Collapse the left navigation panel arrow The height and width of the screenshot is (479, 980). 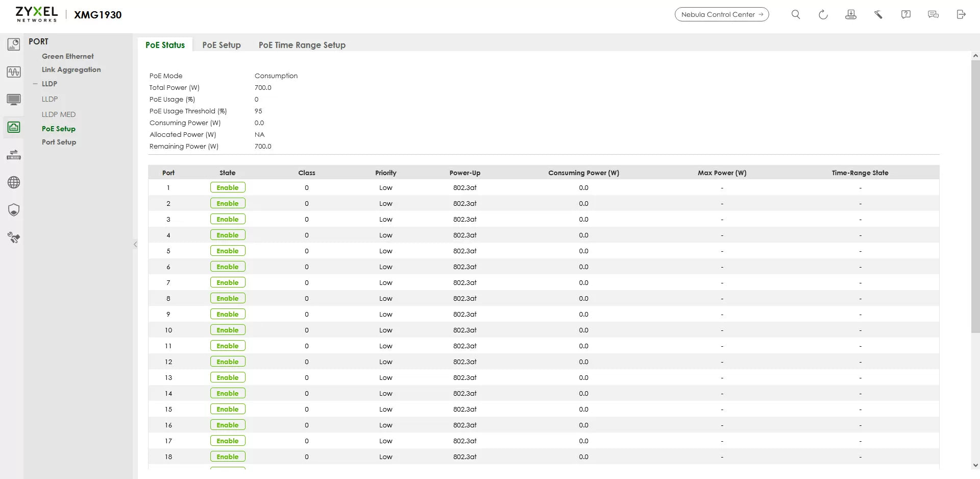tap(135, 245)
